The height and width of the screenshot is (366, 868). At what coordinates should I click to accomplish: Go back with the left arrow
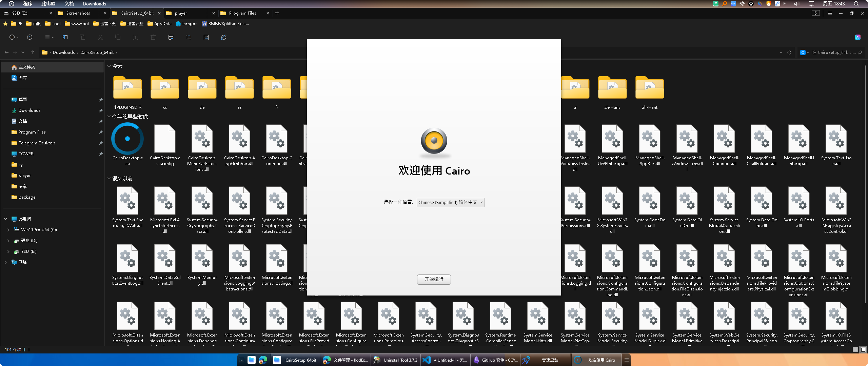click(7, 52)
